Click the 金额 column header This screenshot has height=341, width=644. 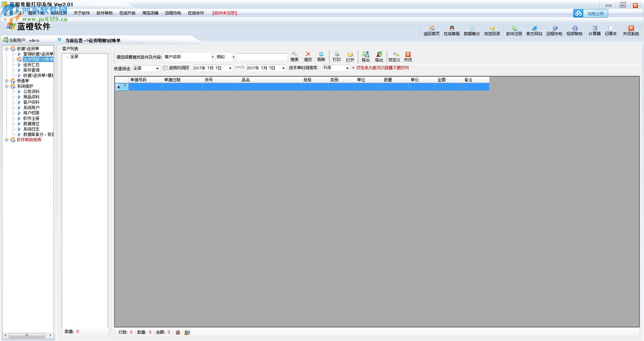click(449, 80)
